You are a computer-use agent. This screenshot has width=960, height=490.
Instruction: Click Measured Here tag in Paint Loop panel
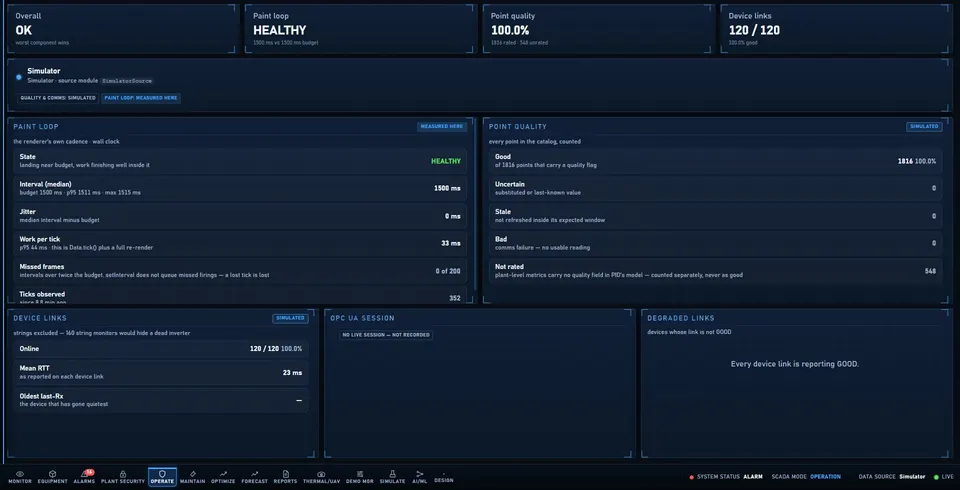click(x=442, y=127)
